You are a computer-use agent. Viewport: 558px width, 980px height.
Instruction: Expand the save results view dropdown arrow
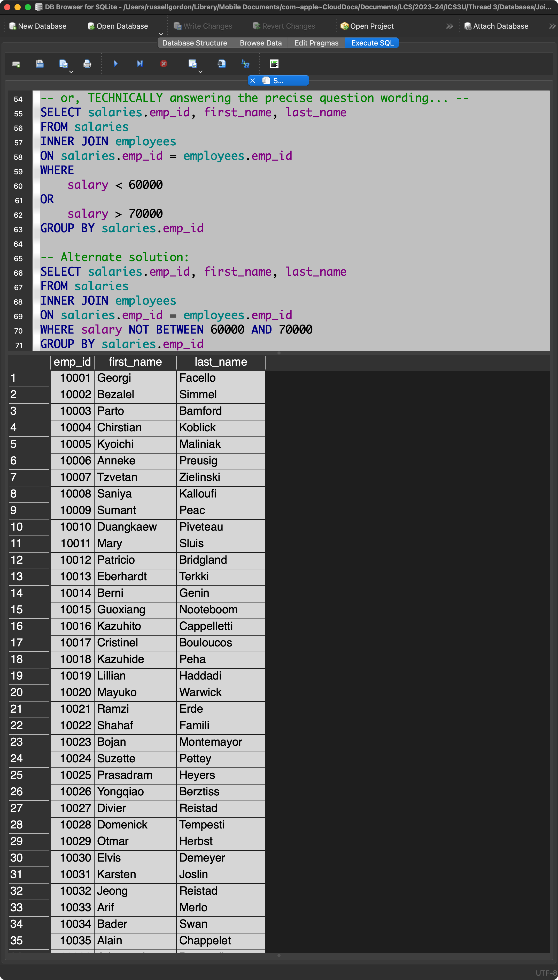click(x=200, y=72)
